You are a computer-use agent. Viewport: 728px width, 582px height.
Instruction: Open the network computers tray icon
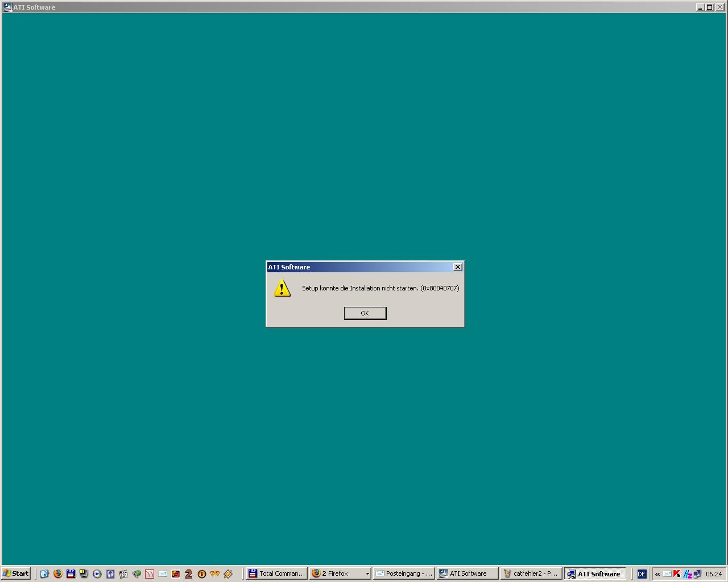click(697, 574)
